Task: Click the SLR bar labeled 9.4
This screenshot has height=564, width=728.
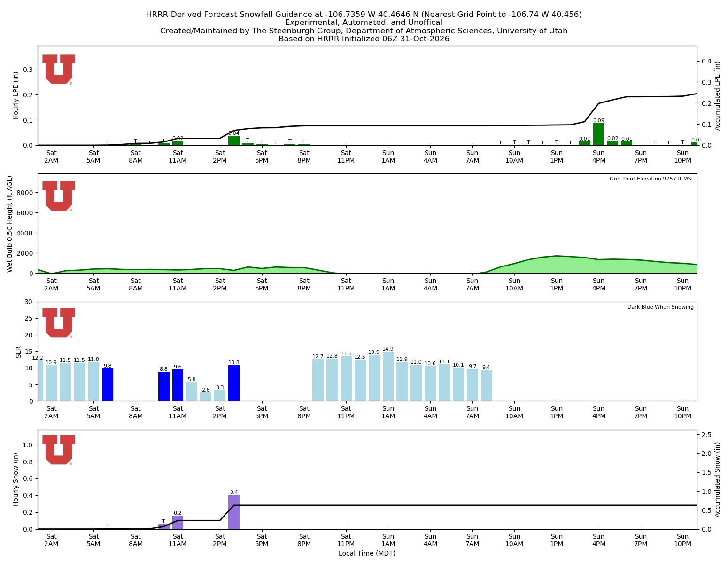Action: click(487, 385)
